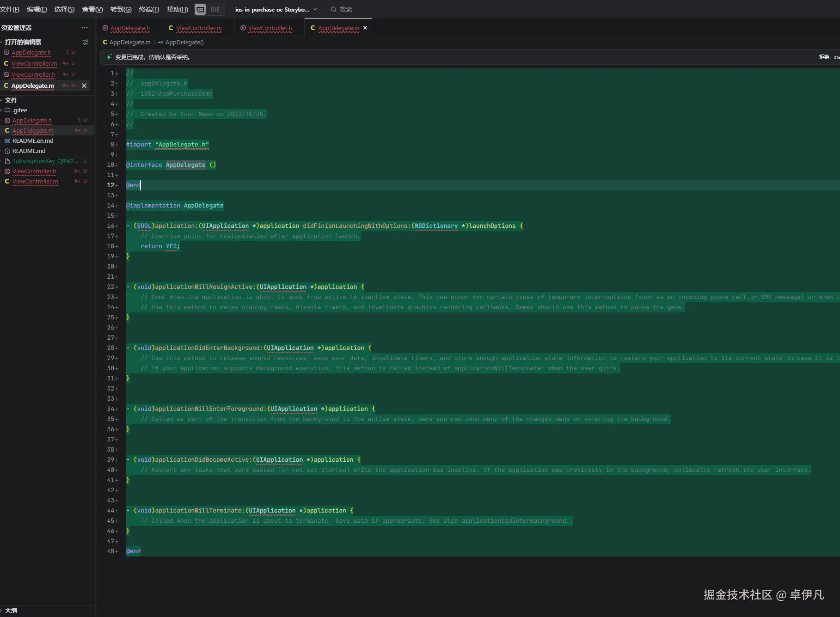The height and width of the screenshot is (617, 840).
Task: Click the @implementation AppDelegate line
Action: point(175,206)
